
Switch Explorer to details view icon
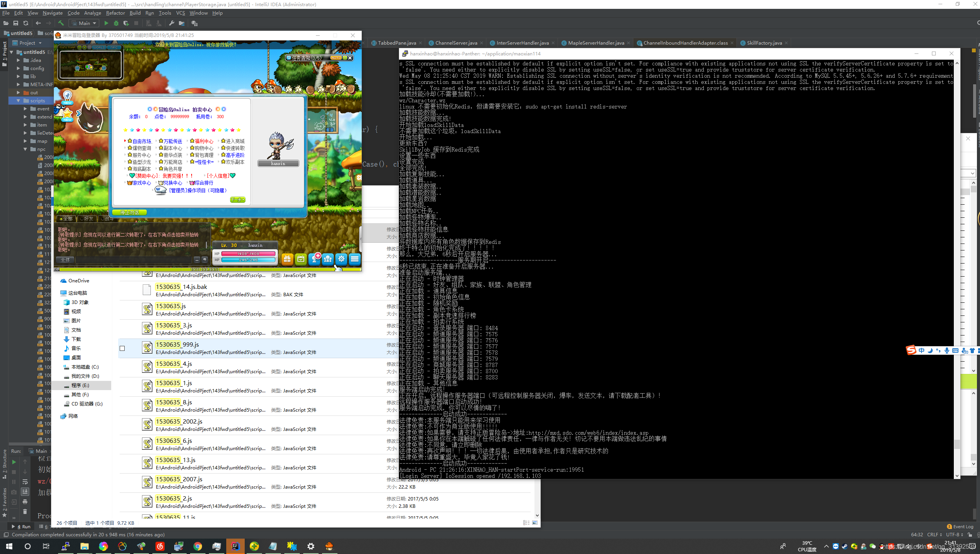[526, 523]
